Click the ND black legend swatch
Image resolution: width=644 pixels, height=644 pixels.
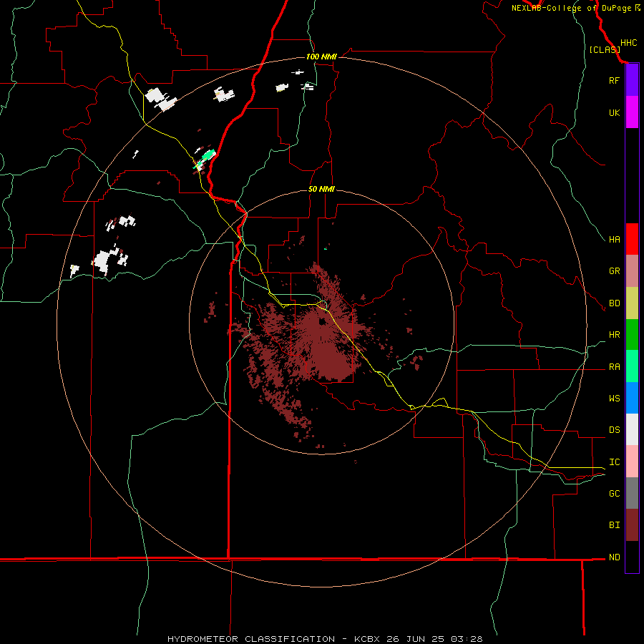632,557
